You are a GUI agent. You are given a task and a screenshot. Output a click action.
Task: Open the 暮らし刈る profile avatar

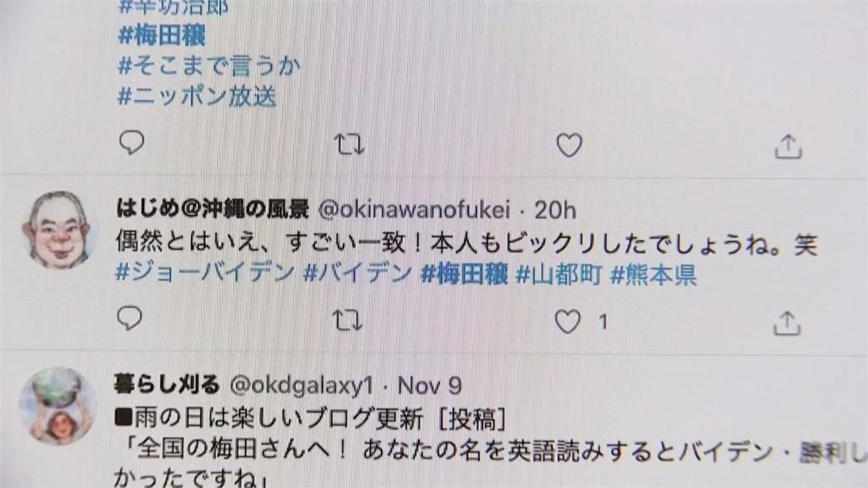(x=58, y=406)
